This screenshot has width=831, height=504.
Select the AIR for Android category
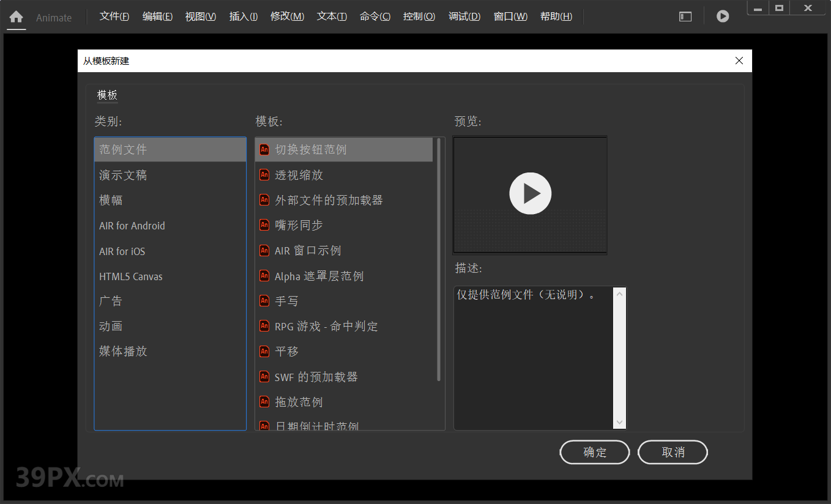170,226
